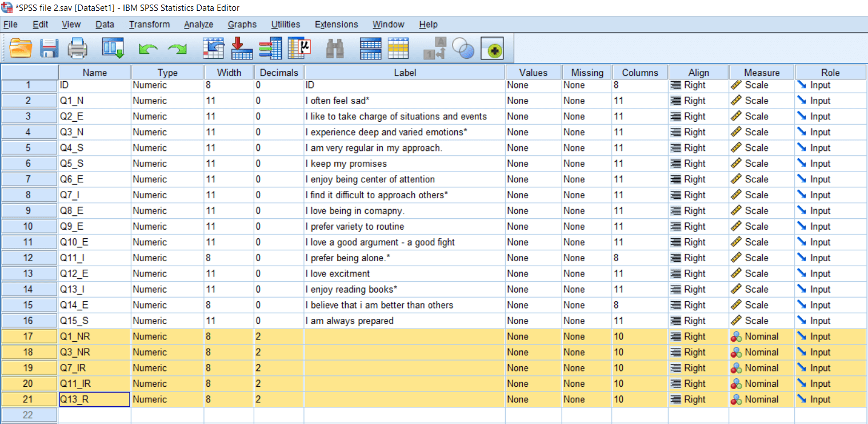Open the Variables information dialog
The width and height of the screenshot is (868, 424).
(x=270, y=48)
